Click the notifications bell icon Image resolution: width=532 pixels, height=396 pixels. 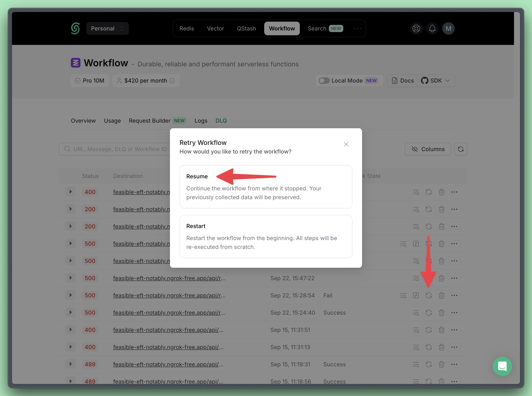pyautogui.click(x=432, y=28)
